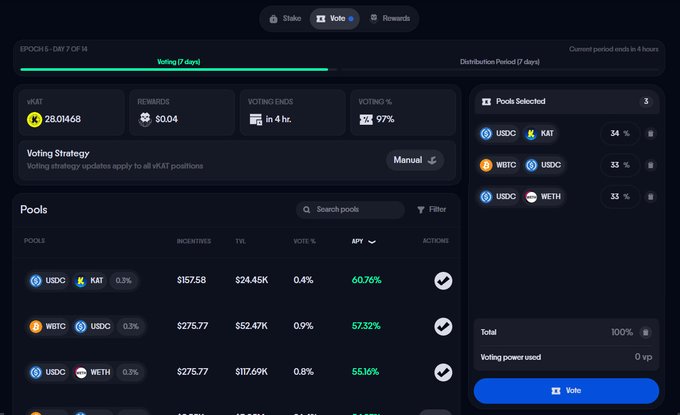Click the vKAT token coin icon
The width and height of the screenshot is (680, 415).
(34, 119)
